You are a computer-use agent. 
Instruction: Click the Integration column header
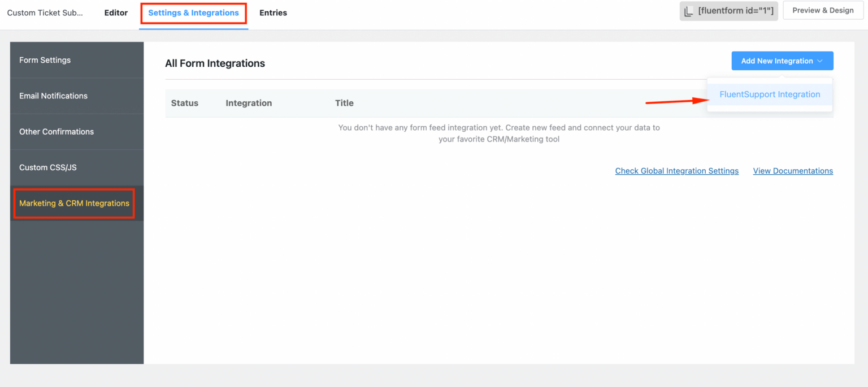[x=249, y=103]
